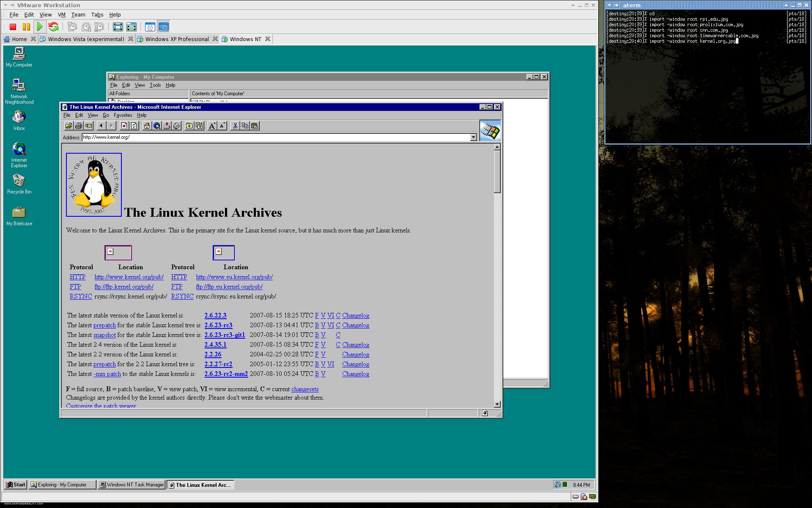812x508 pixels.
Task: Power on VM with green play icon
Action: coord(40,27)
